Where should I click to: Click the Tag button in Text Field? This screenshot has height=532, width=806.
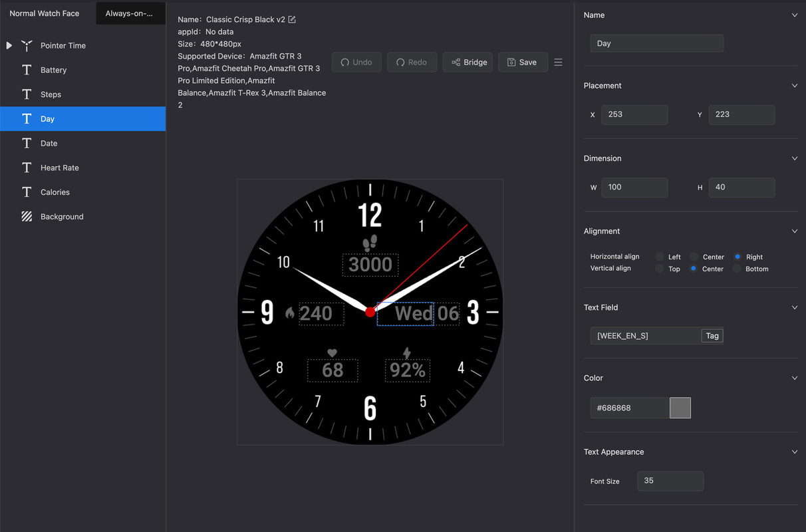click(x=712, y=336)
